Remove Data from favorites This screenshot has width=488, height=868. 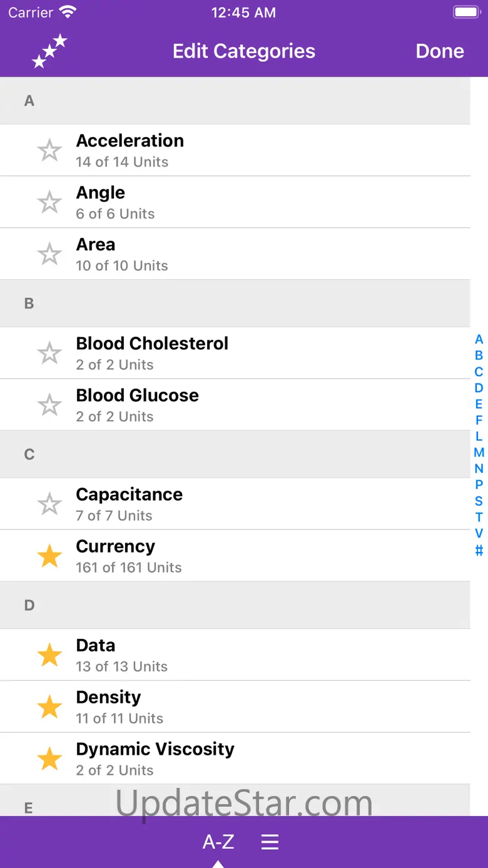click(49, 655)
